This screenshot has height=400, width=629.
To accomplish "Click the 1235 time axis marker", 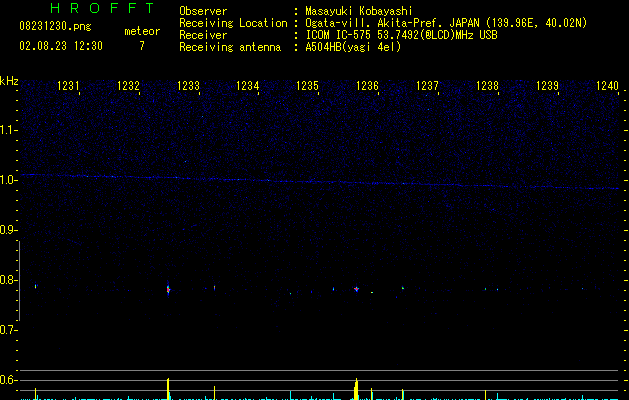I will (x=307, y=86).
